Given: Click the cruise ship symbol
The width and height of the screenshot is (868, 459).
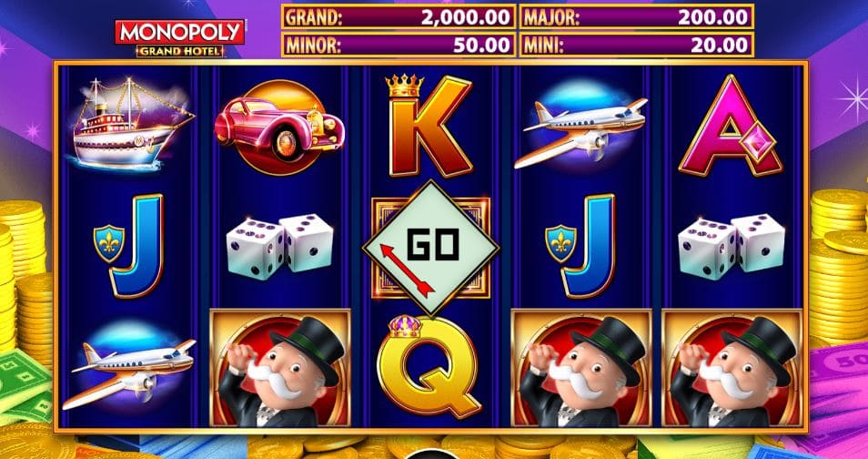Looking at the screenshot, I should [131, 124].
